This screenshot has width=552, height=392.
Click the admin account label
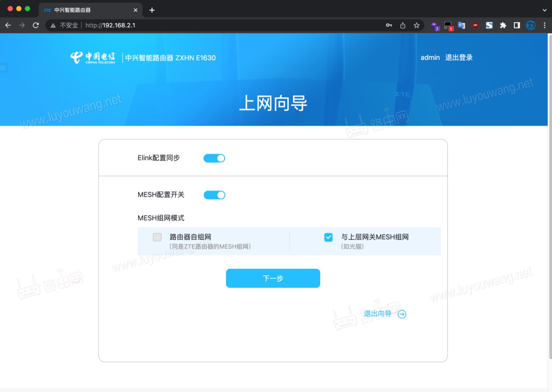[430, 57]
